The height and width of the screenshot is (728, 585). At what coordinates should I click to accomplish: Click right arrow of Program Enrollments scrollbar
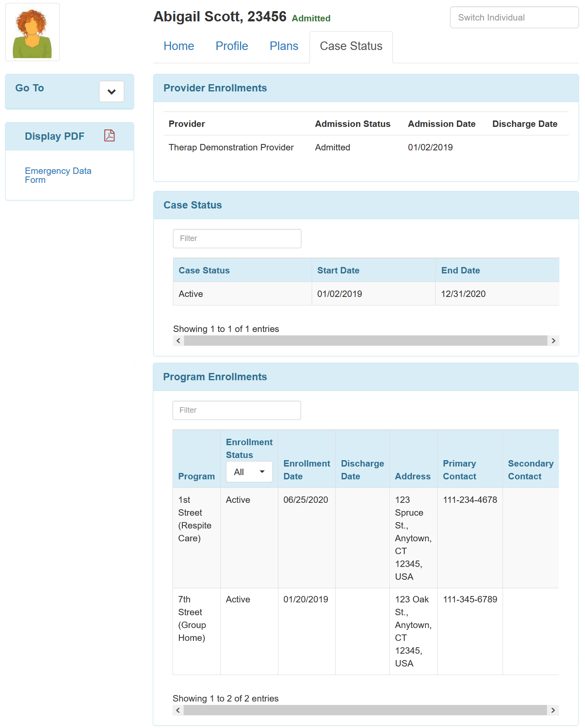553,710
